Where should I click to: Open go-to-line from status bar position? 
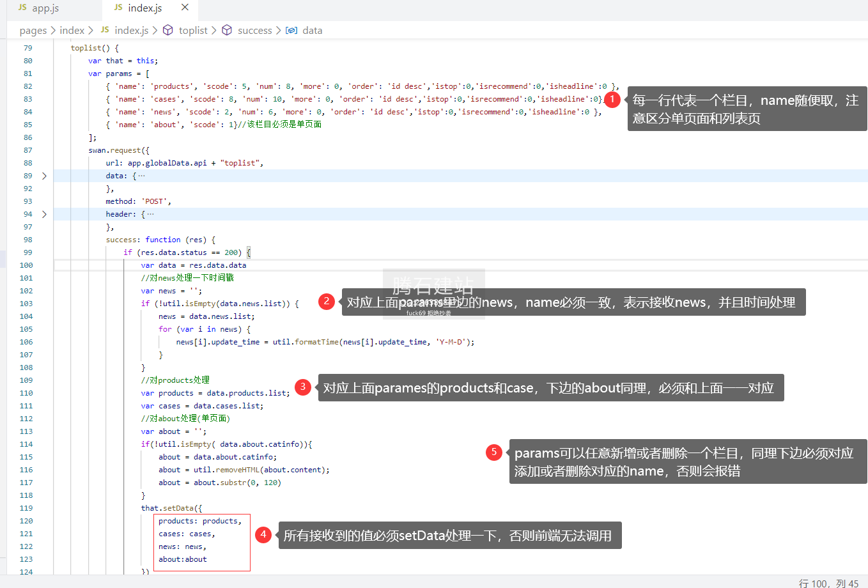(x=828, y=583)
